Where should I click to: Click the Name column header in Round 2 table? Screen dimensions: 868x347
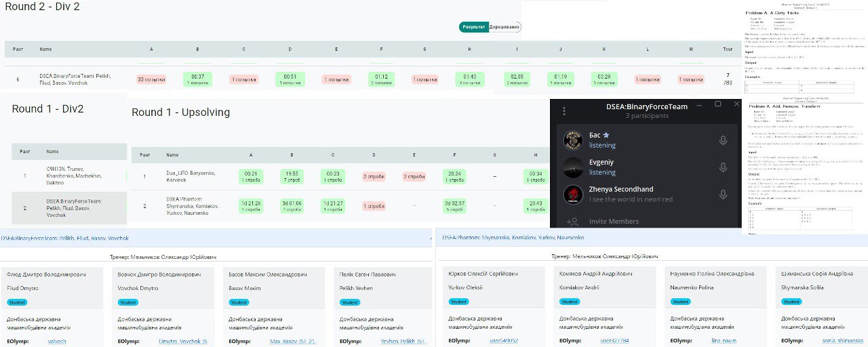(45, 49)
